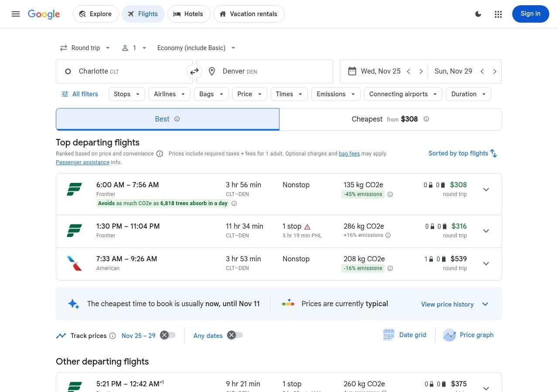Open the Passenger assistance link
The width and height of the screenshot is (558, 392).
coord(82,162)
